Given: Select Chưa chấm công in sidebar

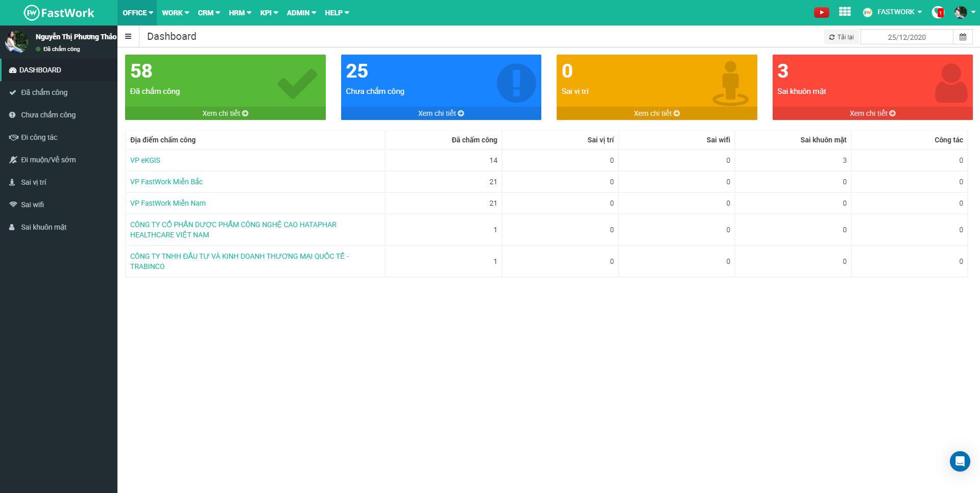Looking at the screenshot, I should [48, 115].
